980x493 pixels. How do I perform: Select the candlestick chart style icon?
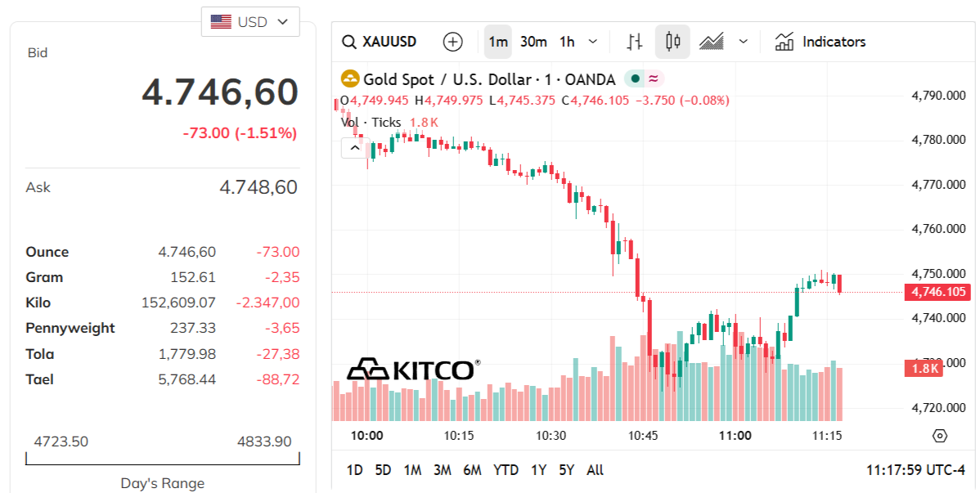(672, 41)
